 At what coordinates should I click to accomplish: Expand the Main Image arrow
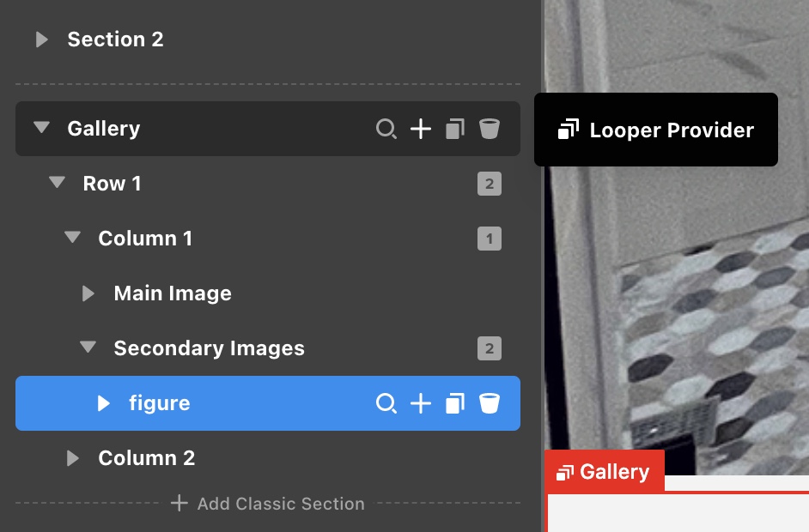[88, 293]
